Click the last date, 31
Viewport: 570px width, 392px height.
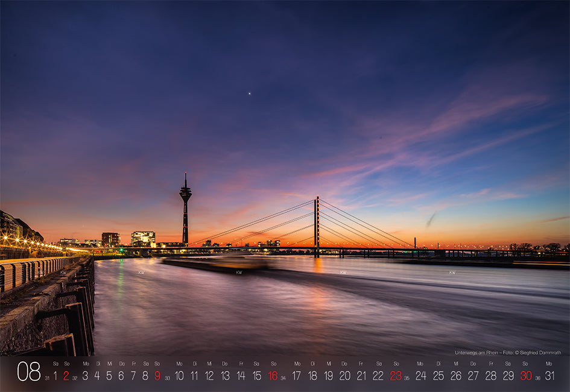coord(549,376)
